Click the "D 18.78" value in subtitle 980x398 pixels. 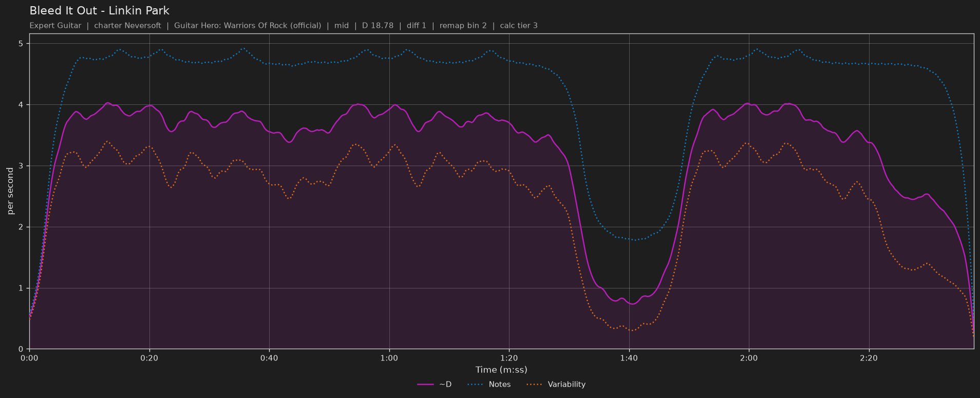pos(378,26)
